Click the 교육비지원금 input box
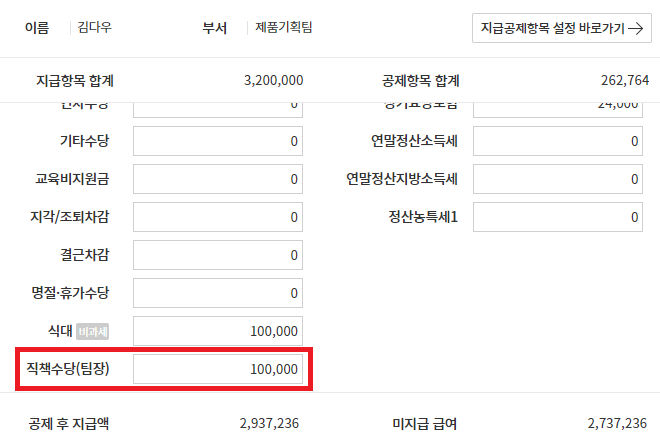The image size is (660, 447). click(x=218, y=180)
